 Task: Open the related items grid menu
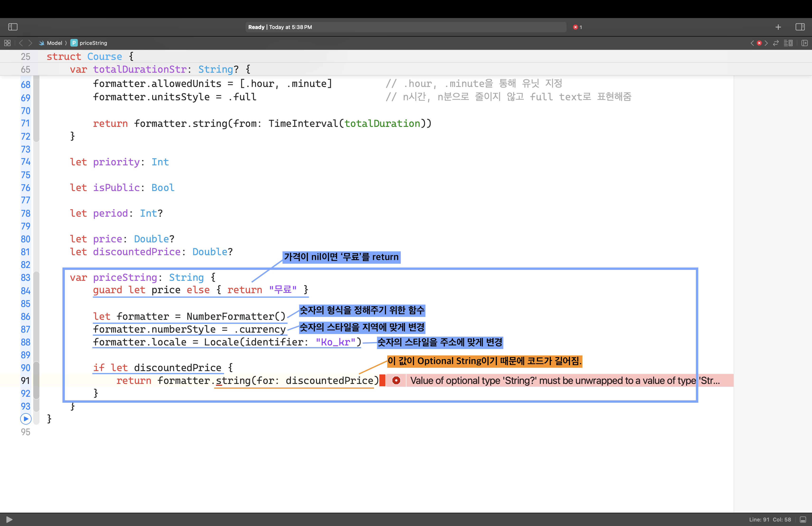[x=7, y=43]
